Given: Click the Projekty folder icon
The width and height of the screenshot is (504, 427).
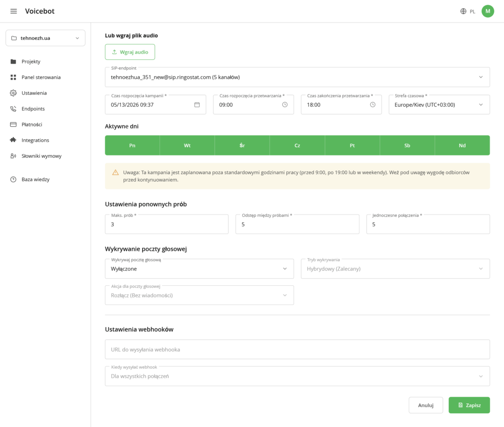Looking at the screenshot, I should pyautogui.click(x=13, y=61).
